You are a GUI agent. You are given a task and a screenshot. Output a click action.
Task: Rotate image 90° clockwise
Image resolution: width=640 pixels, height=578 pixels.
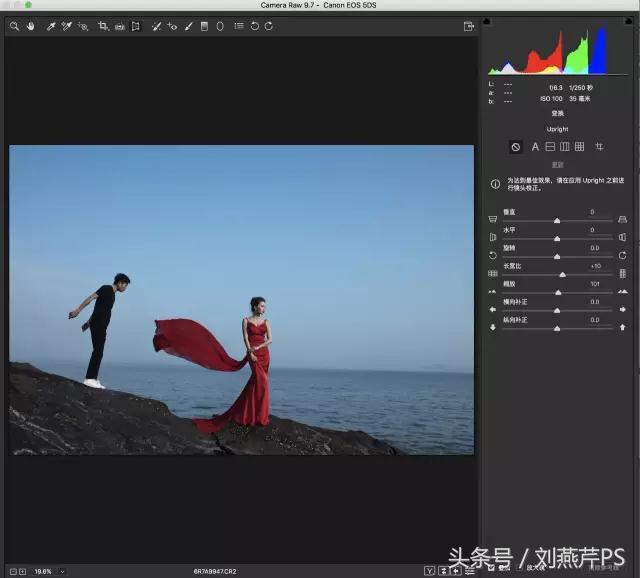click(x=269, y=26)
